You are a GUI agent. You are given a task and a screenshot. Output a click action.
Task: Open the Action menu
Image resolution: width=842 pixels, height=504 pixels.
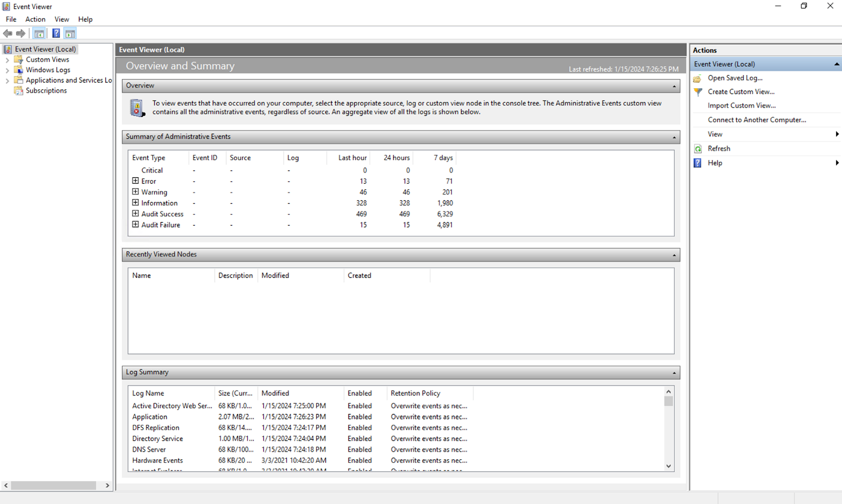coord(35,19)
